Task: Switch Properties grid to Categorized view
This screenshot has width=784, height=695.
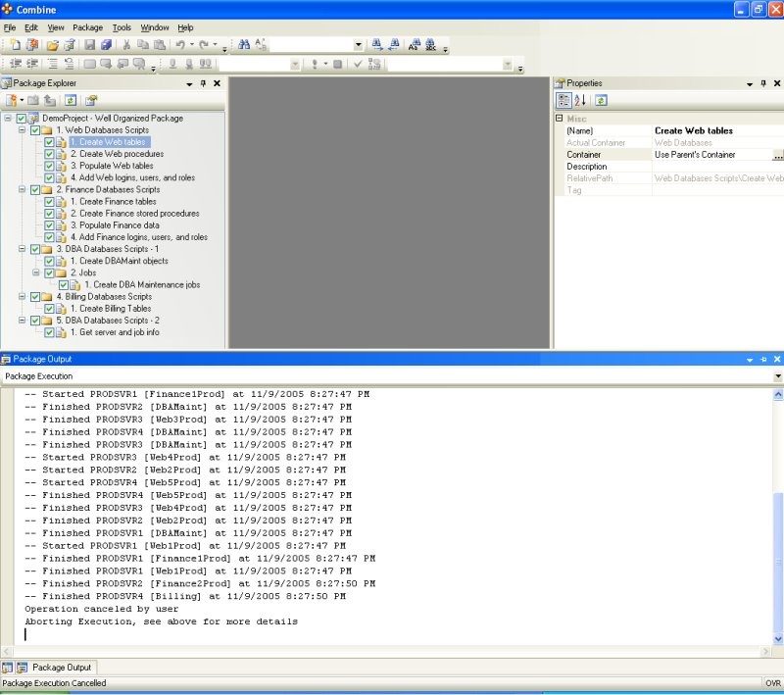Action: (x=563, y=101)
